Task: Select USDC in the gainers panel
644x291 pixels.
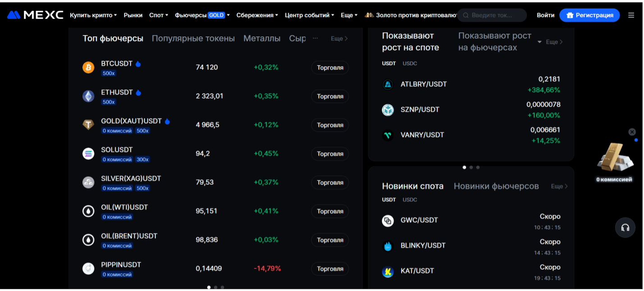Action: pos(410,63)
